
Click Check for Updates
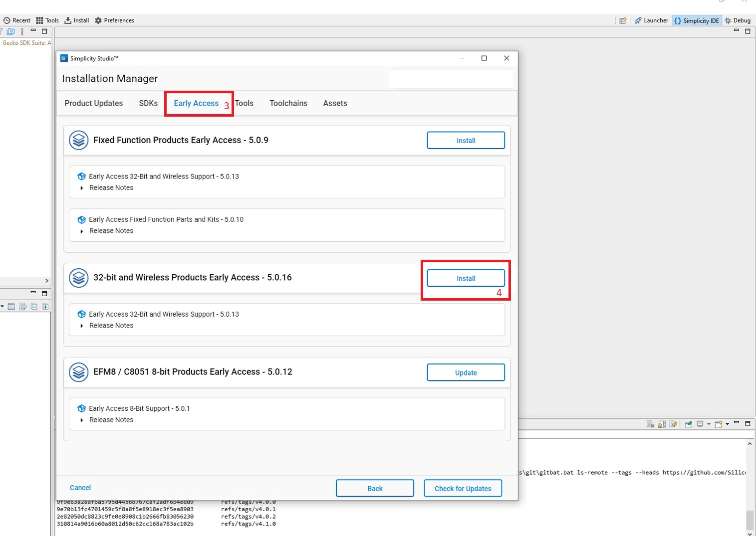[463, 489]
